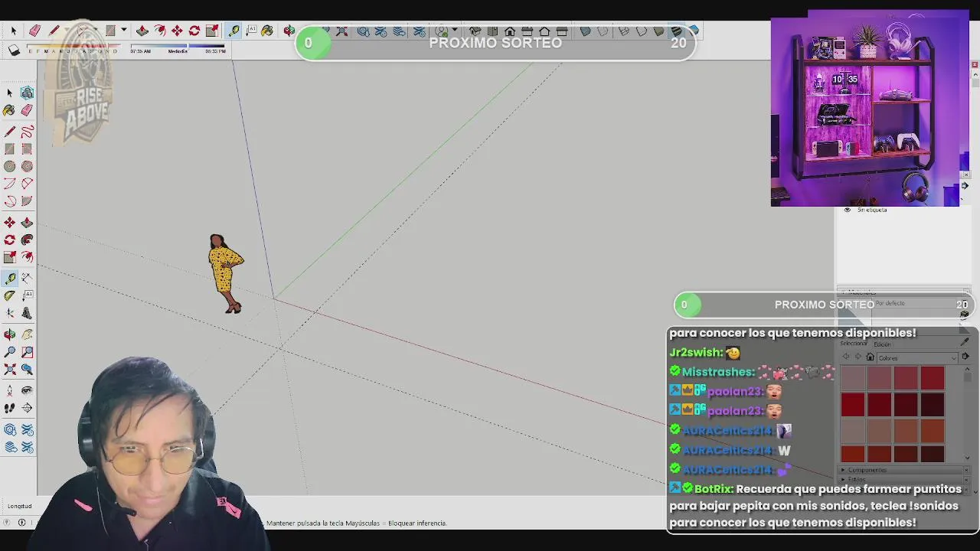The image size is (980, 551).
Task: Click the Tape Measure in top toolbar
Action: [234, 31]
